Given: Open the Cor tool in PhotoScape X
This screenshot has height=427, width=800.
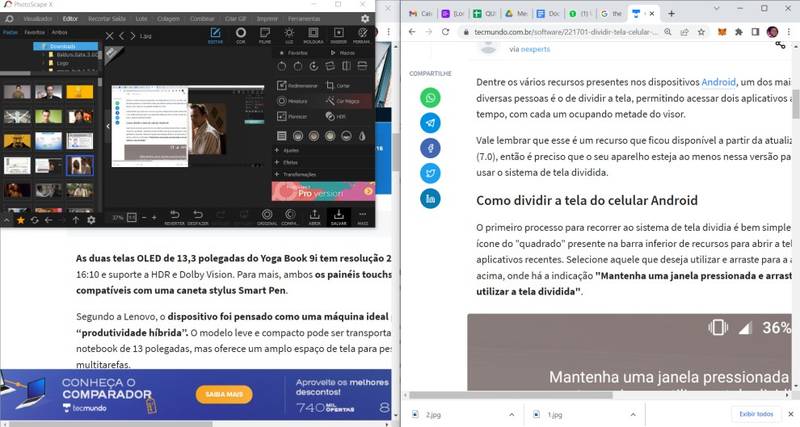Looking at the screenshot, I should tap(240, 36).
